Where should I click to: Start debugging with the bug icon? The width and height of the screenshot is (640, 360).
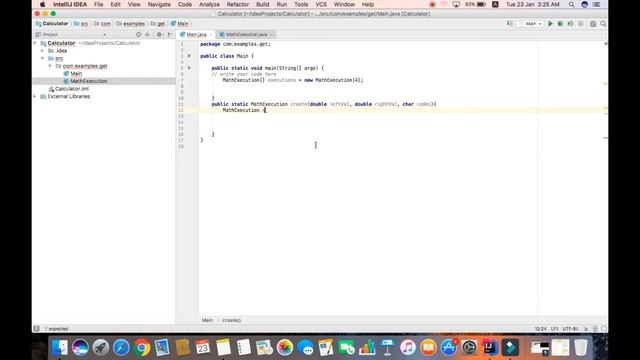560,24
